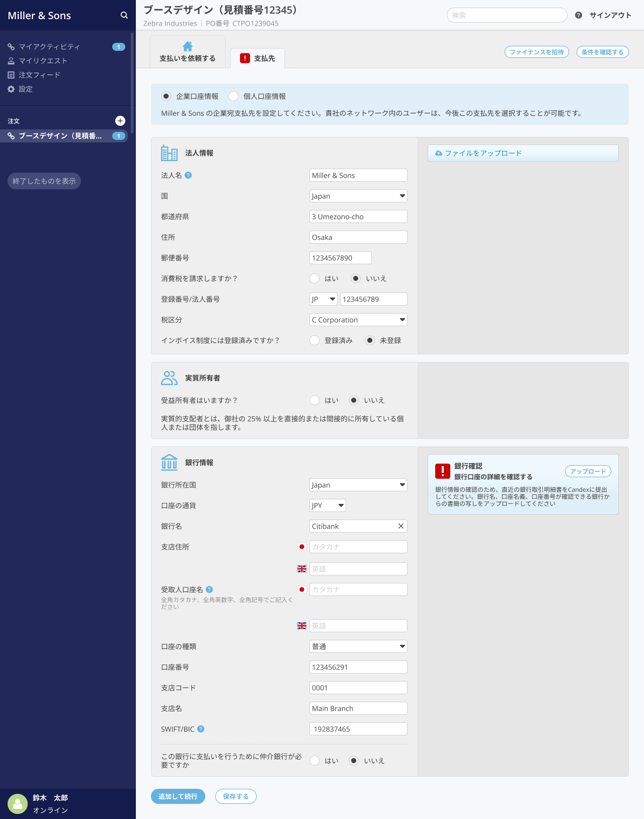Open the JP registration number prefix dropdown
Screen dimensions: 644x819
point(324,299)
